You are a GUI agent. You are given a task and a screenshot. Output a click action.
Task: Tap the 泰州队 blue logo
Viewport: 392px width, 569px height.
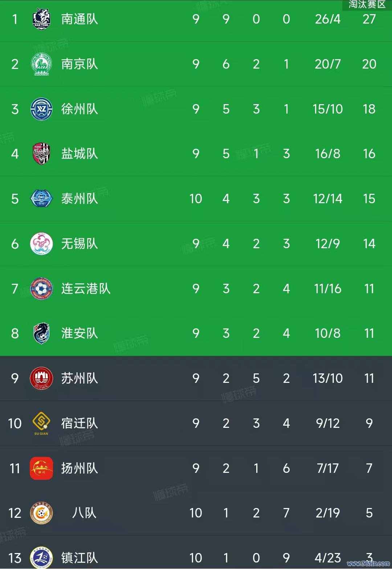click(41, 198)
